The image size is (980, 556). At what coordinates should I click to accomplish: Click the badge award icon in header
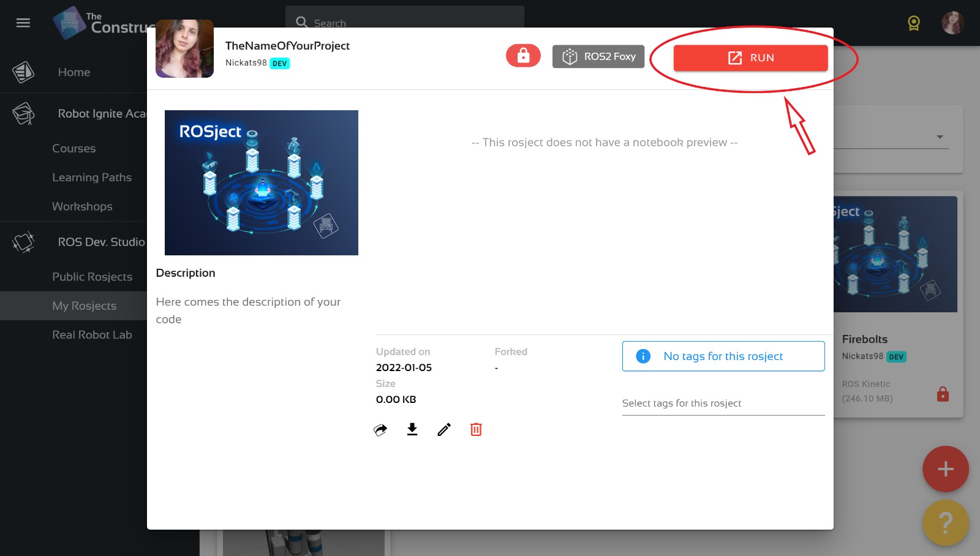point(914,23)
